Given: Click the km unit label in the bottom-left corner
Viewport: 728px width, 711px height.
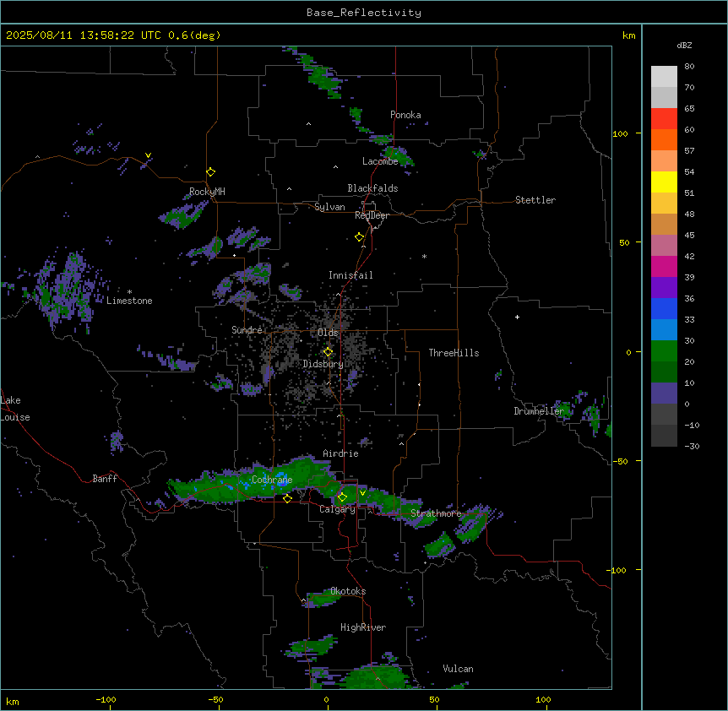Looking at the screenshot, I should click(x=13, y=701).
